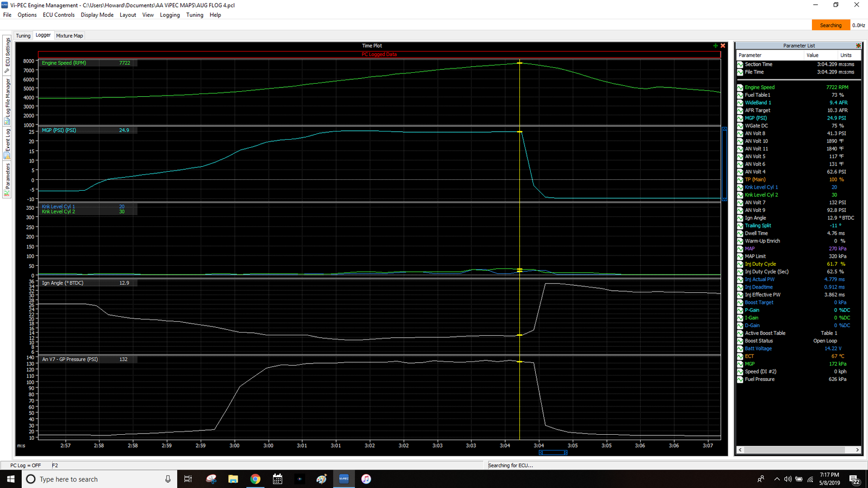Open the Display Mode menu

(x=97, y=15)
